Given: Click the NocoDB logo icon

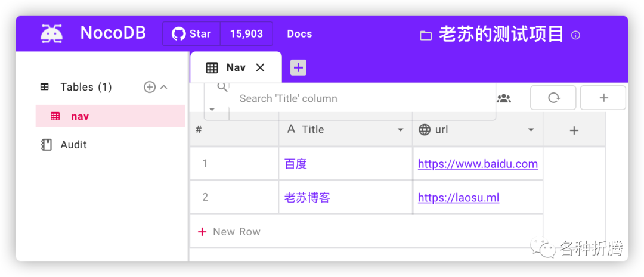Looking at the screenshot, I should [51, 33].
